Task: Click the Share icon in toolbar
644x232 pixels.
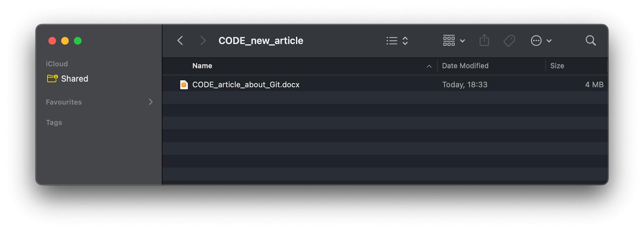Action: pyautogui.click(x=484, y=40)
